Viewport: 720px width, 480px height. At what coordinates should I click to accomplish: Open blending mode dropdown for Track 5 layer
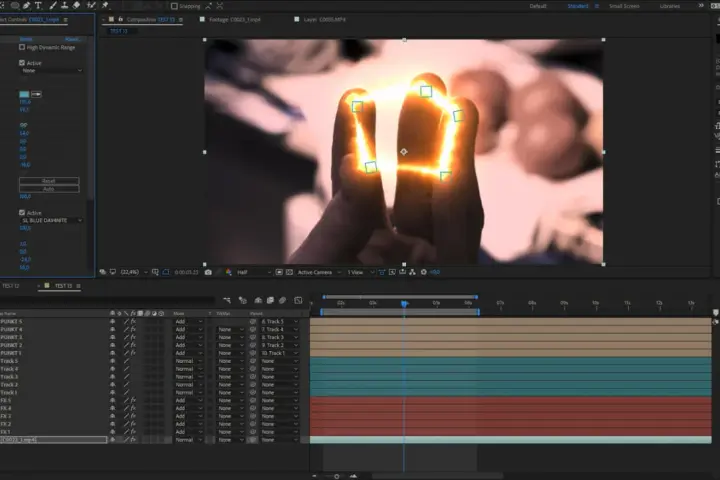(188, 361)
